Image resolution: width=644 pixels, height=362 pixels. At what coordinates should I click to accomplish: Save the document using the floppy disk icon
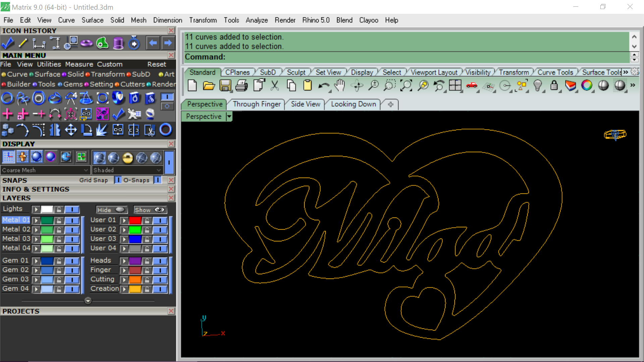pyautogui.click(x=225, y=86)
